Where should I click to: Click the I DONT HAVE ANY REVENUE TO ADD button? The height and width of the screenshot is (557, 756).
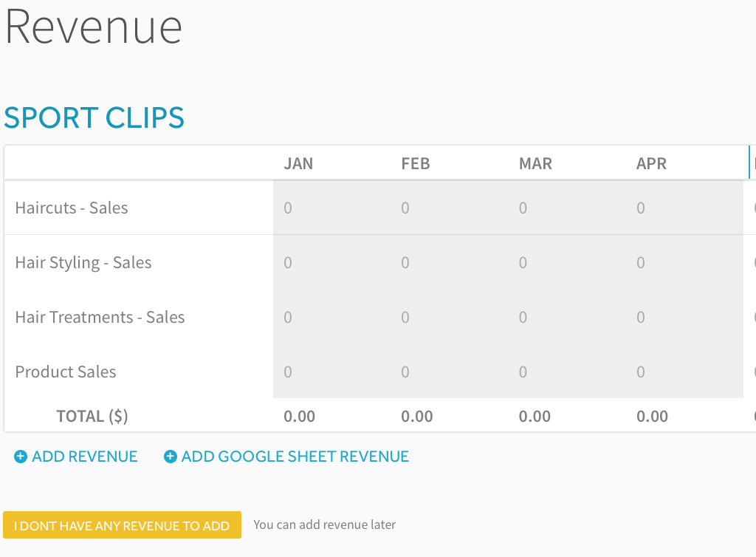[x=122, y=525]
